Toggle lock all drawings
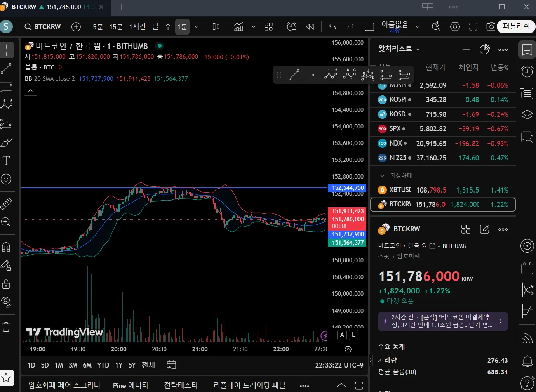This screenshot has width=536, height=392. 7,284
